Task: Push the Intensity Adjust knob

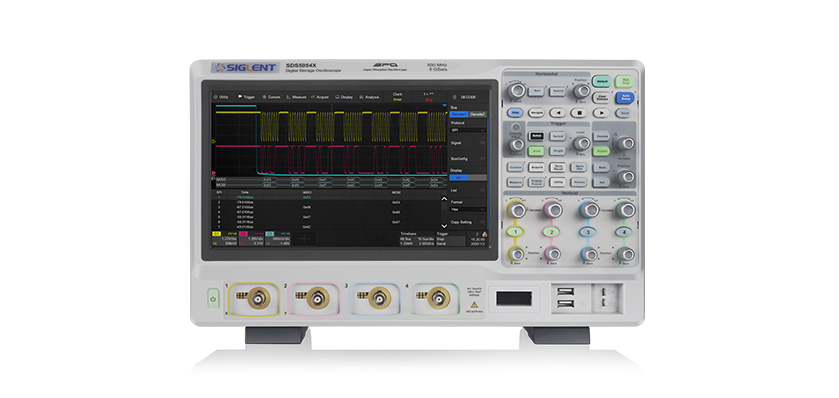Action: coord(516,144)
